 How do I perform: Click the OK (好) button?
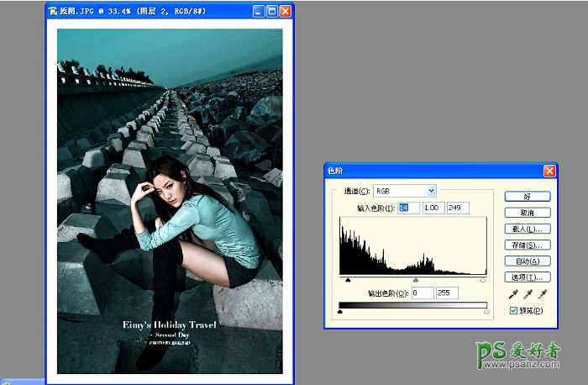click(527, 196)
